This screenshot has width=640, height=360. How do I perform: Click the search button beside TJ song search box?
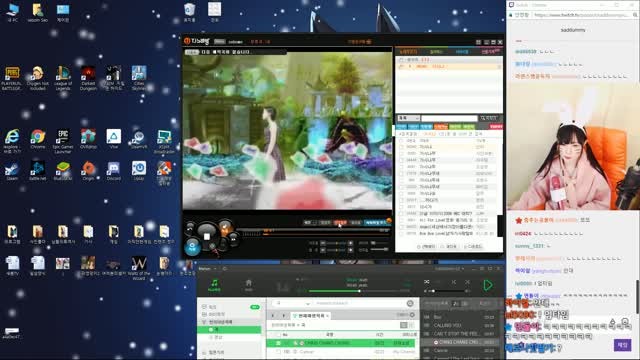point(489,118)
